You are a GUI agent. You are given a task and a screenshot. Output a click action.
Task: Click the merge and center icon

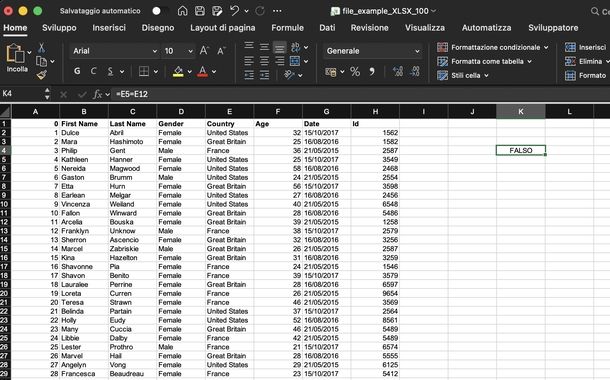click(295, 61)
